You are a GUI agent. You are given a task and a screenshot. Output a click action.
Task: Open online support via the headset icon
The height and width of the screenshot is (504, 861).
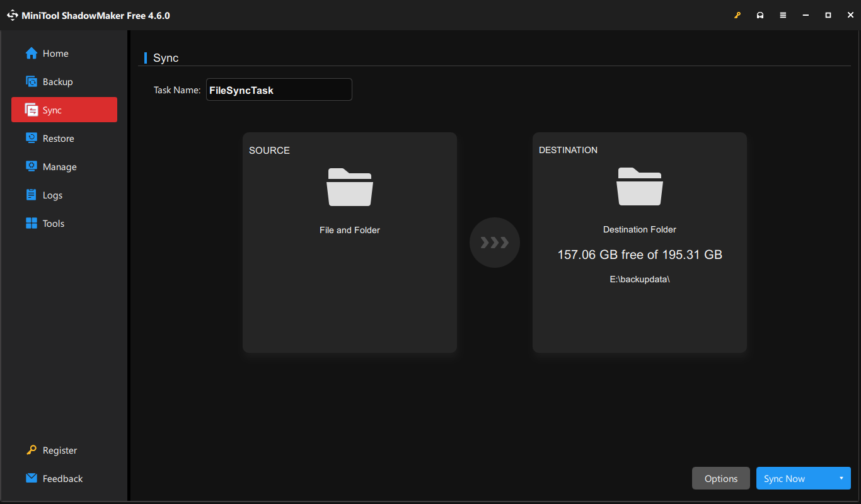760,14
